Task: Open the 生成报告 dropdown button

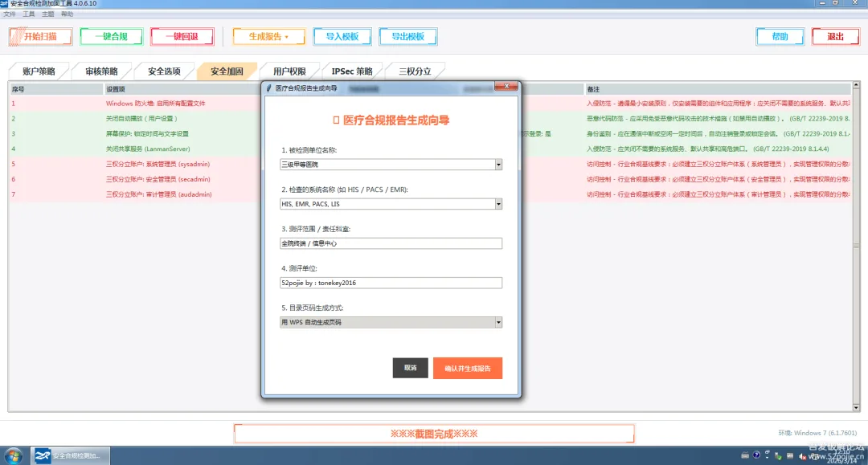Action: click(269, 36)
